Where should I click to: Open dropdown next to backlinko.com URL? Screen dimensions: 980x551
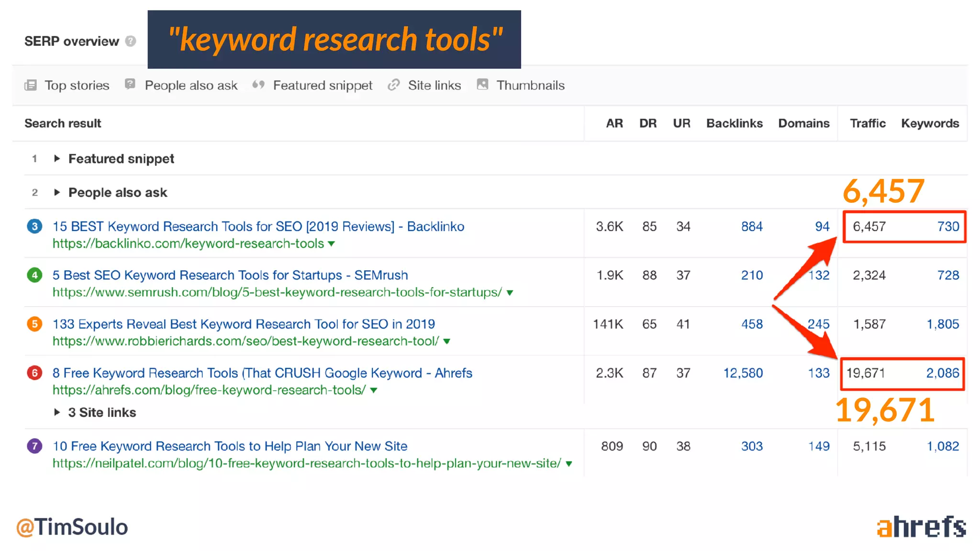point(332,244)
